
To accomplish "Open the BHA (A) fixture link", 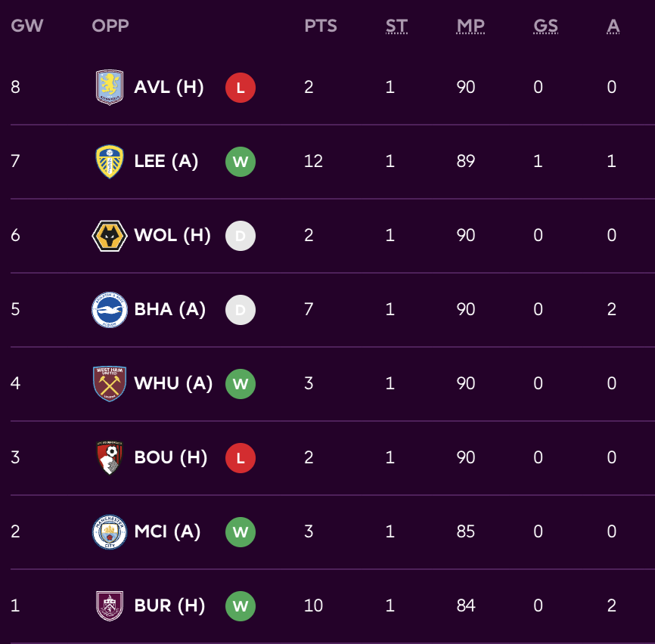I will pyautogui.click(x=170, y=309).
